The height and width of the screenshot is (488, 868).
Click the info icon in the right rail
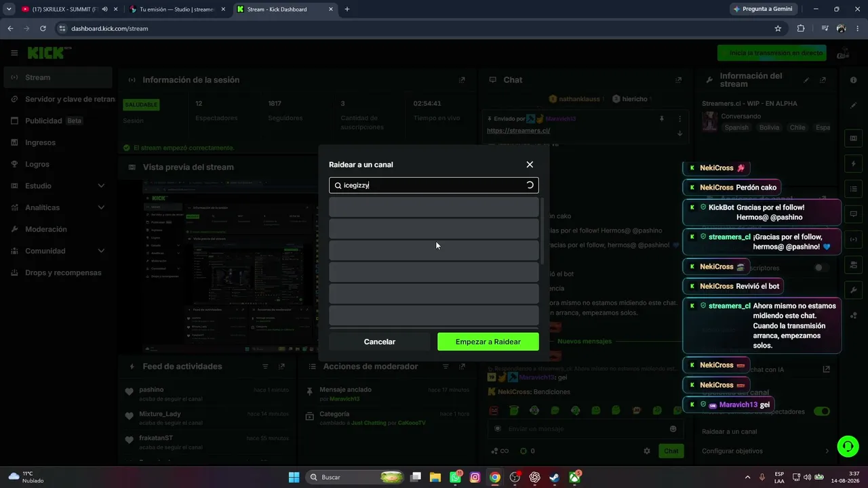point(854,80)
